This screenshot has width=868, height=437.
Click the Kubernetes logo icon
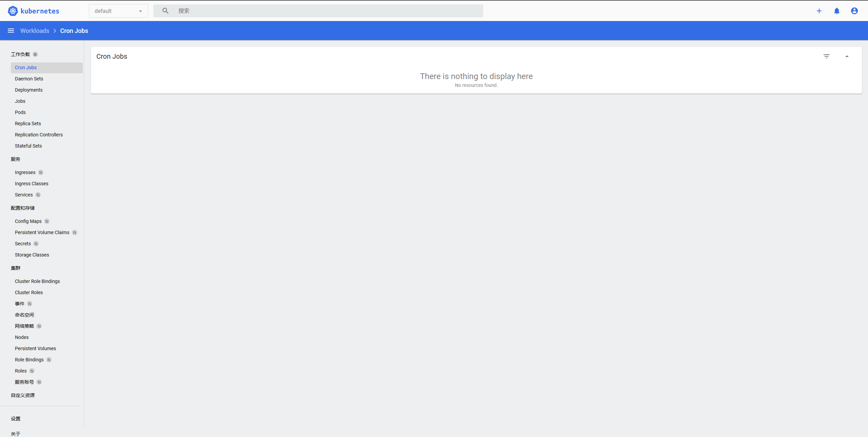point(13,11)
